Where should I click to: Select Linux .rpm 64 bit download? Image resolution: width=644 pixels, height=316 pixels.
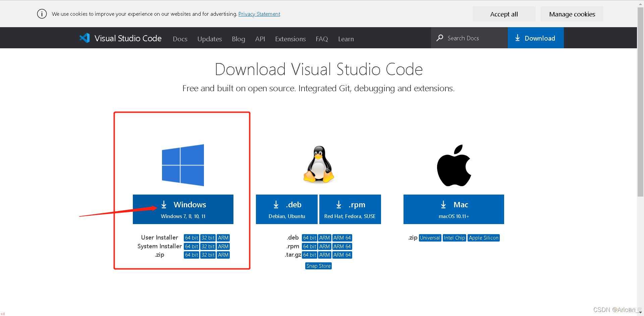click(x=310, y=247)
